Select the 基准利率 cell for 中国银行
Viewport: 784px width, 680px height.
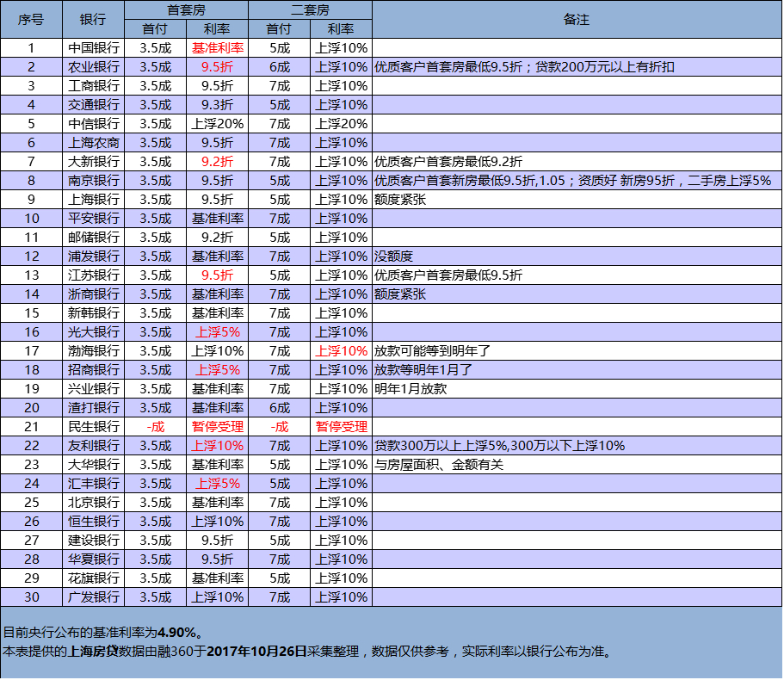(217, 48)
